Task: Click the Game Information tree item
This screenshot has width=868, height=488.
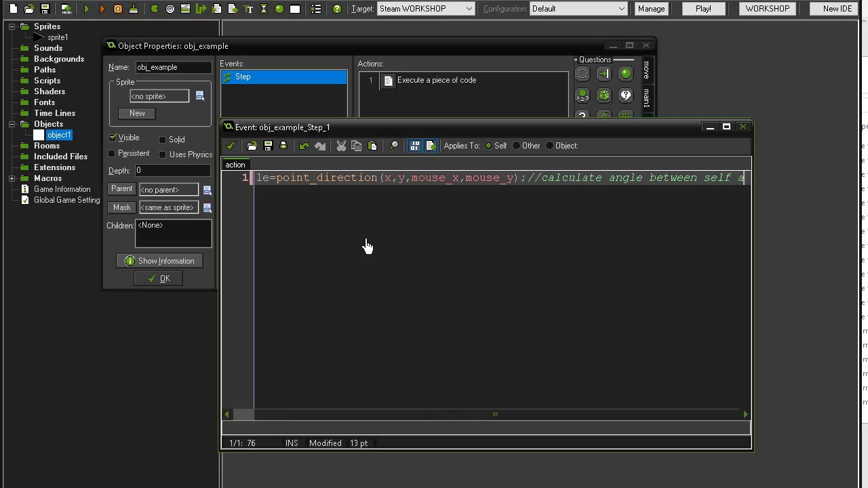Action: [x=62, y=189]
